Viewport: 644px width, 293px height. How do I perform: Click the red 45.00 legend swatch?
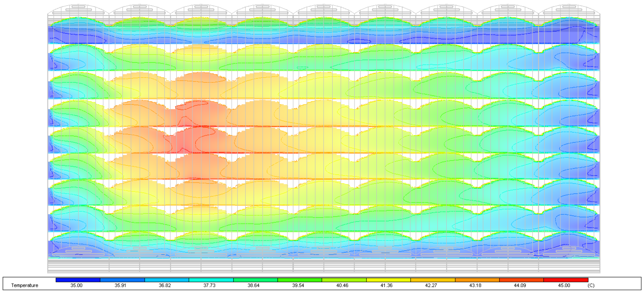click(566, 280)
